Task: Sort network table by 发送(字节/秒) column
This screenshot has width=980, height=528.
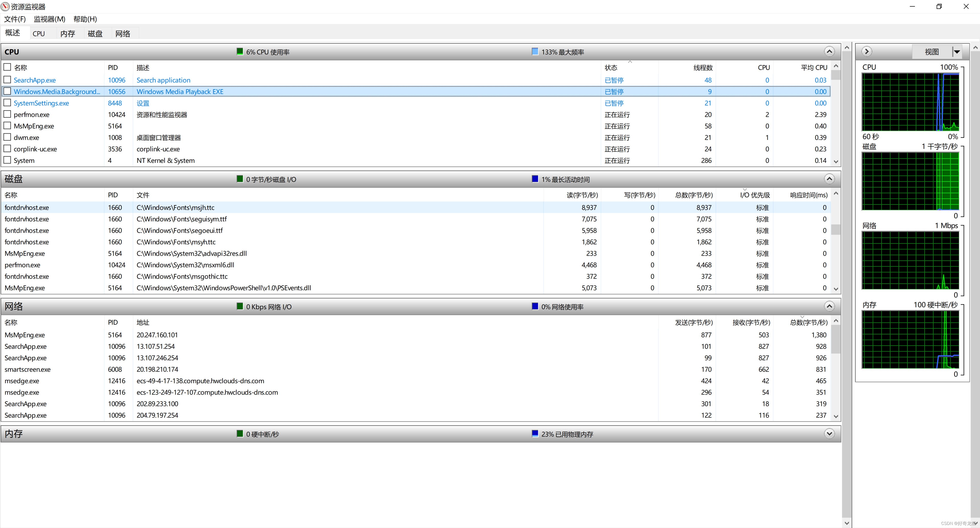Action: (687, 322)
